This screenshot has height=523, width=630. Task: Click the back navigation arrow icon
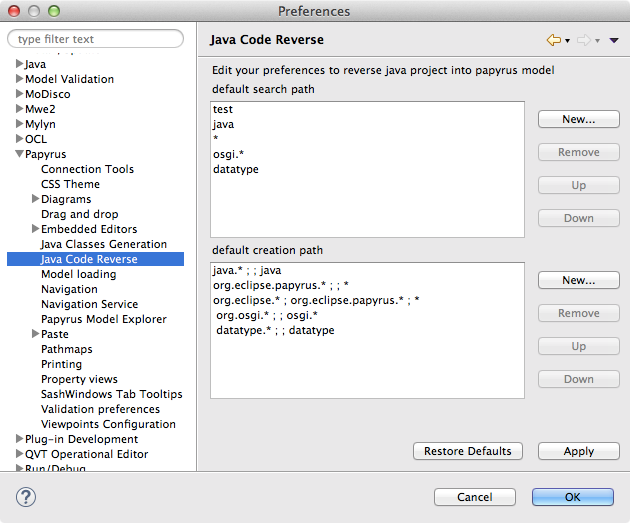(x=553, y=40)
